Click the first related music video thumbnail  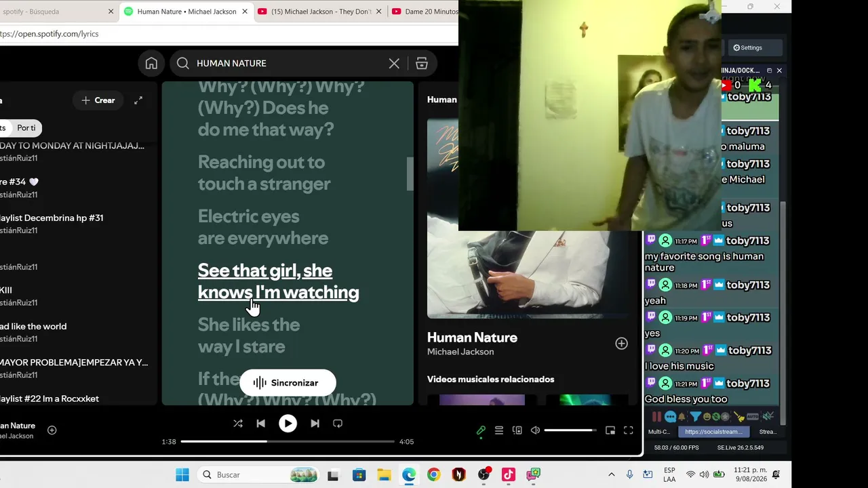click(x=482, y=400)
